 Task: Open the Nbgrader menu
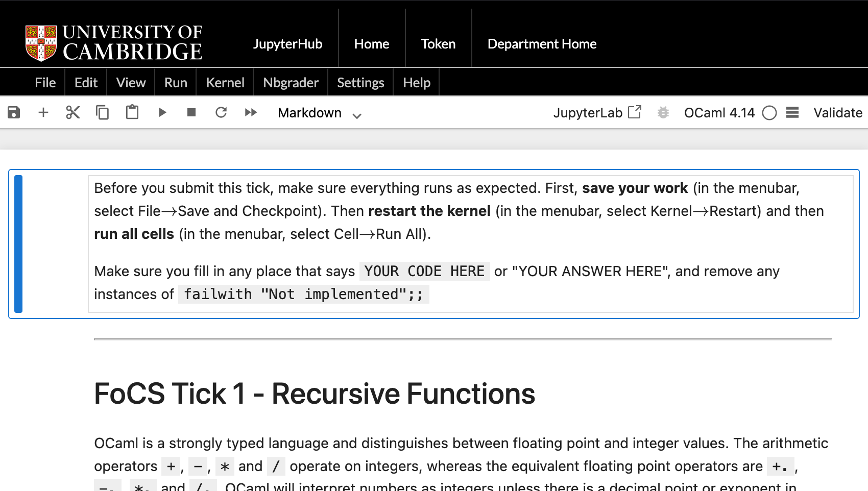pos(291,83)
